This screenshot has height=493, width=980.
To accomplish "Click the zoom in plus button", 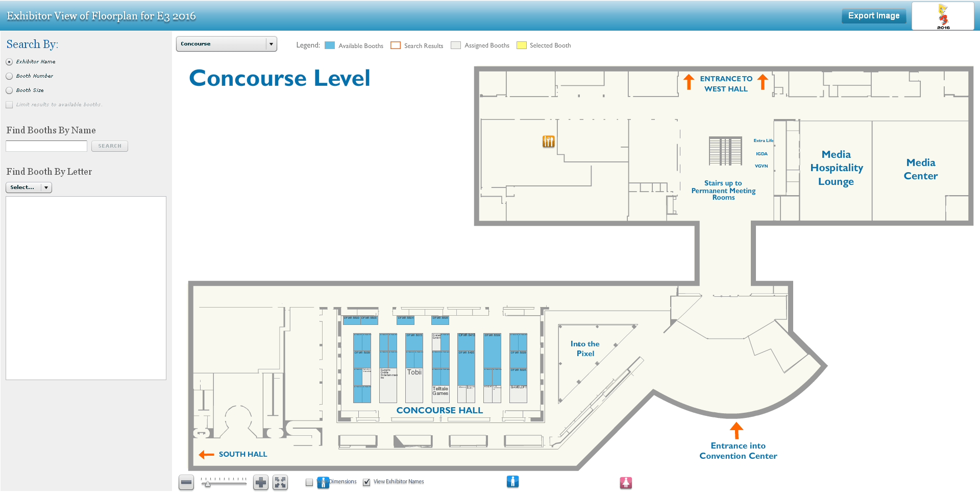I will pyautogui.click(x=261, y=482).
